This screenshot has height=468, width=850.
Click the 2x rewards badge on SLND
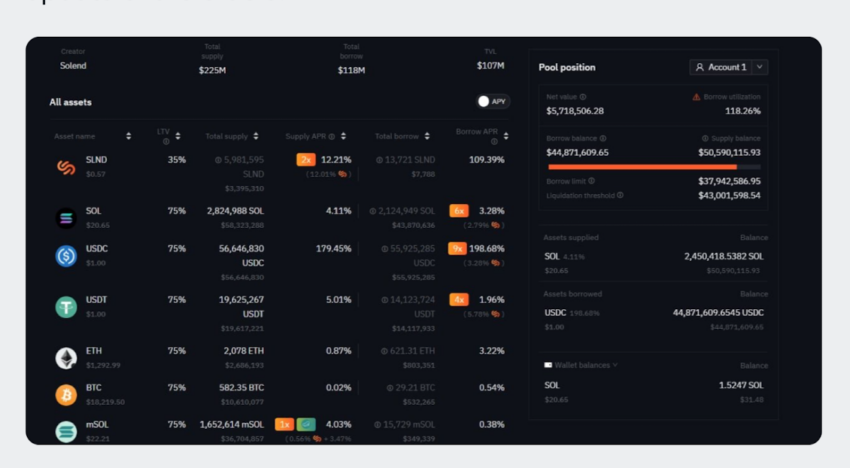tap(306, 160)
